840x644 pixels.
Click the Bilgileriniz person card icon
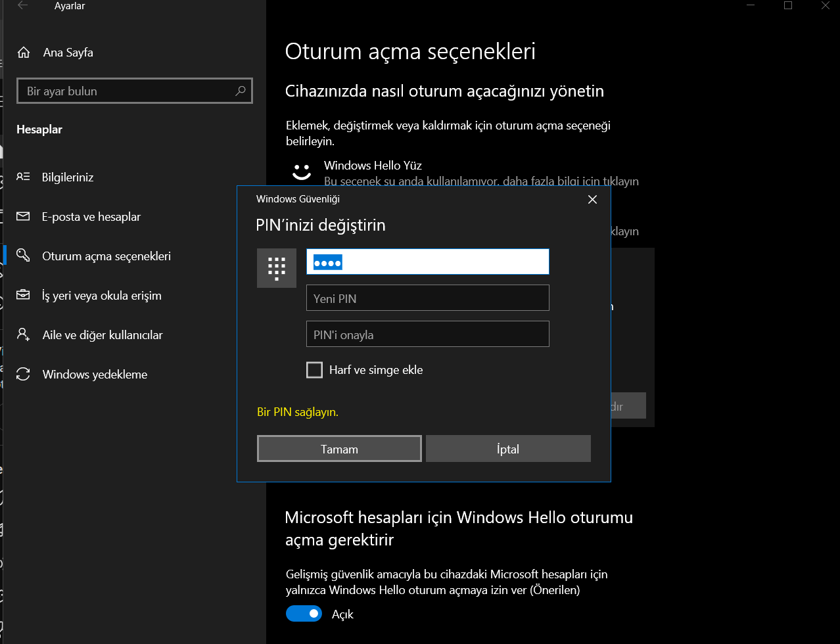click(x=23, y=177)
